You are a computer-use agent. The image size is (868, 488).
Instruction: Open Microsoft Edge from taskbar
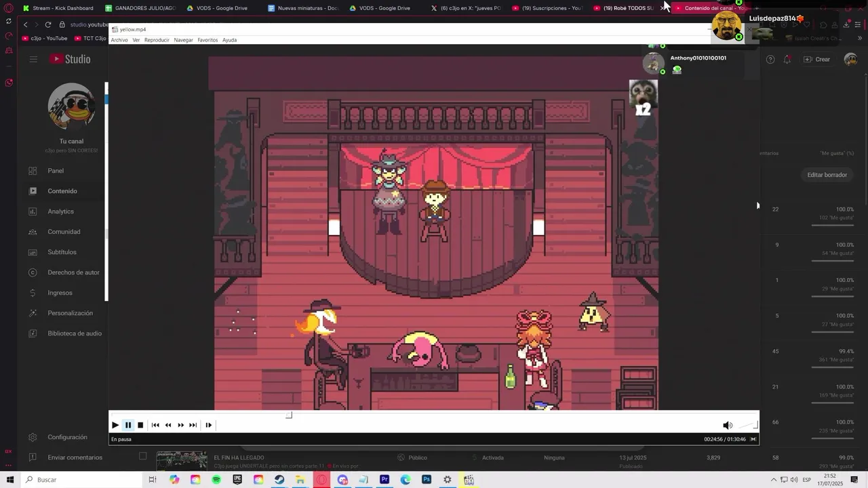click(406, 480)
